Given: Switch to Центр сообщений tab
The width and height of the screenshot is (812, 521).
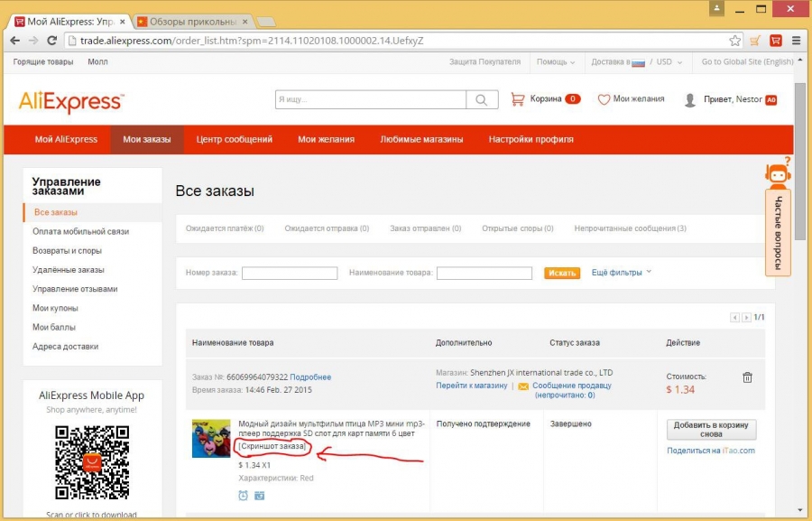Looking at the screenshot, I should (x=234, y=139).
